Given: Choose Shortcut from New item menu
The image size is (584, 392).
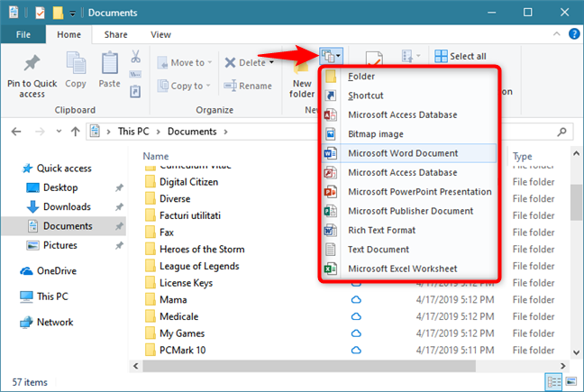Looking at the screenshot, I should pos(409,96).
